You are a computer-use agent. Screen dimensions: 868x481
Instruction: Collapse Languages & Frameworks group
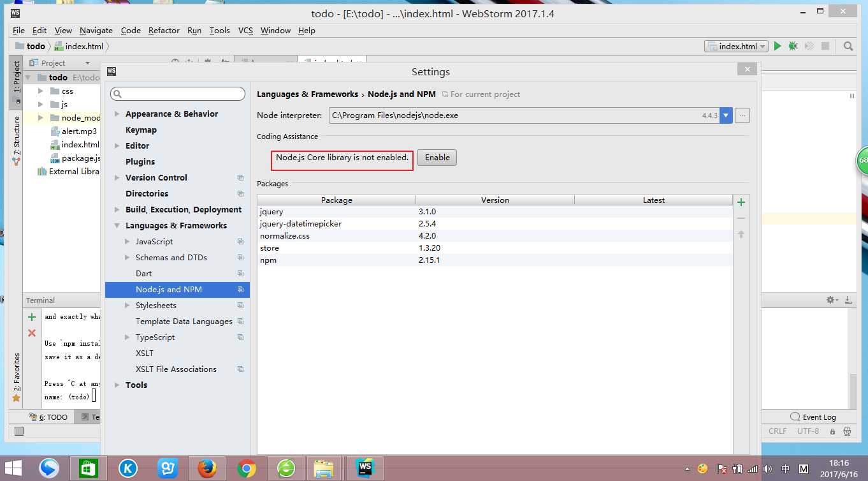pyautogui.click(x=117, y=226)
